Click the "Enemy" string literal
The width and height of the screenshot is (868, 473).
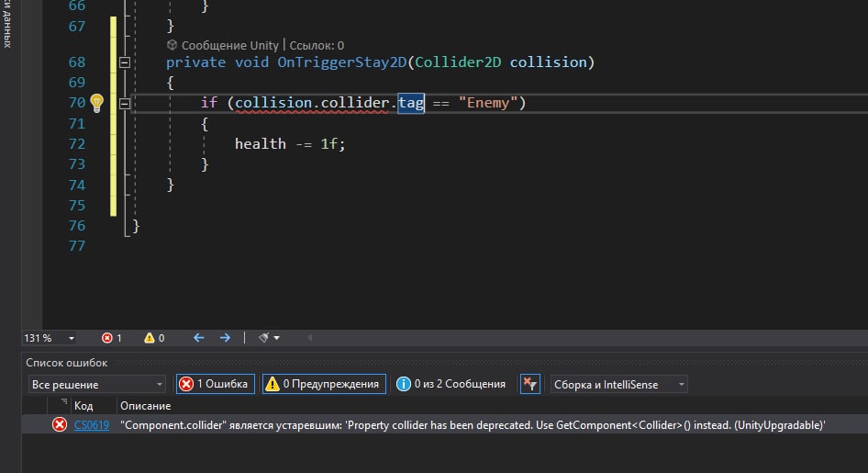pyautogui.click(x=488, y=103)
